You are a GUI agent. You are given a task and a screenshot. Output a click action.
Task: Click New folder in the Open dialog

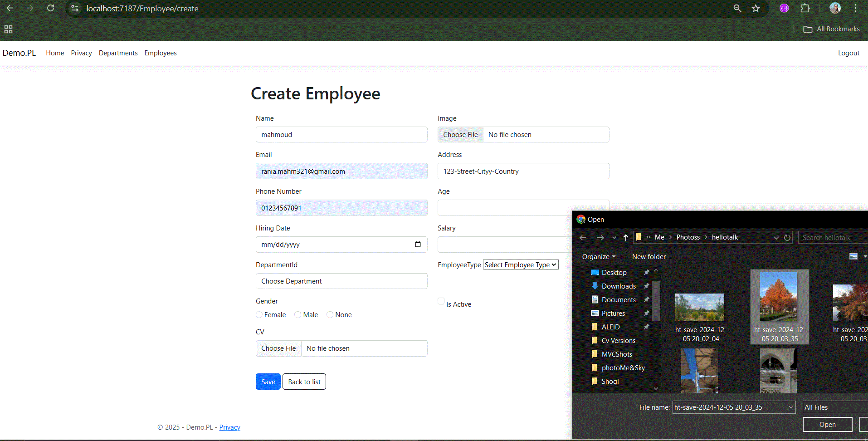(649, 257)
